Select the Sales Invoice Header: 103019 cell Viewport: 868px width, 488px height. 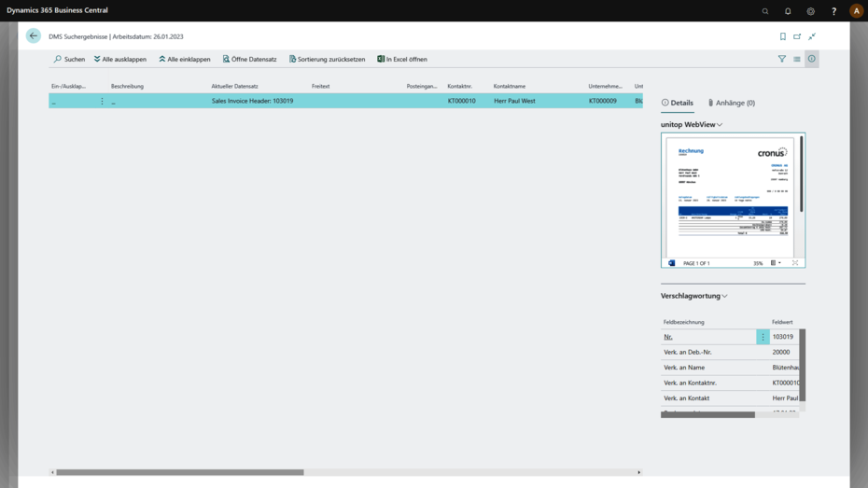(252, 102)
